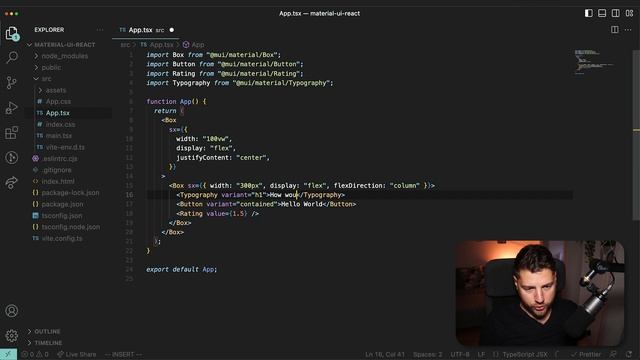The image size is (640, 360).
Task: Open the Source Control view icon
Action: (x=12, y=82)
